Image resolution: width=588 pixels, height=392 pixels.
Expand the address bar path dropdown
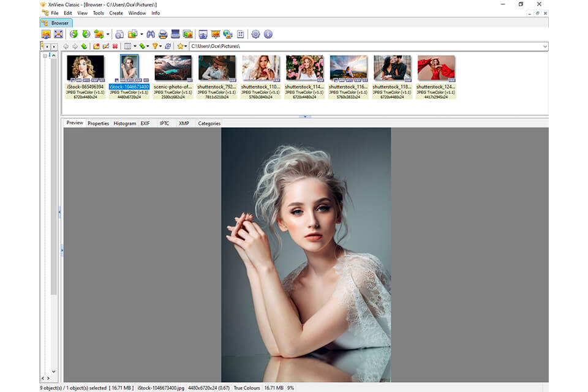tap(545, 46)
